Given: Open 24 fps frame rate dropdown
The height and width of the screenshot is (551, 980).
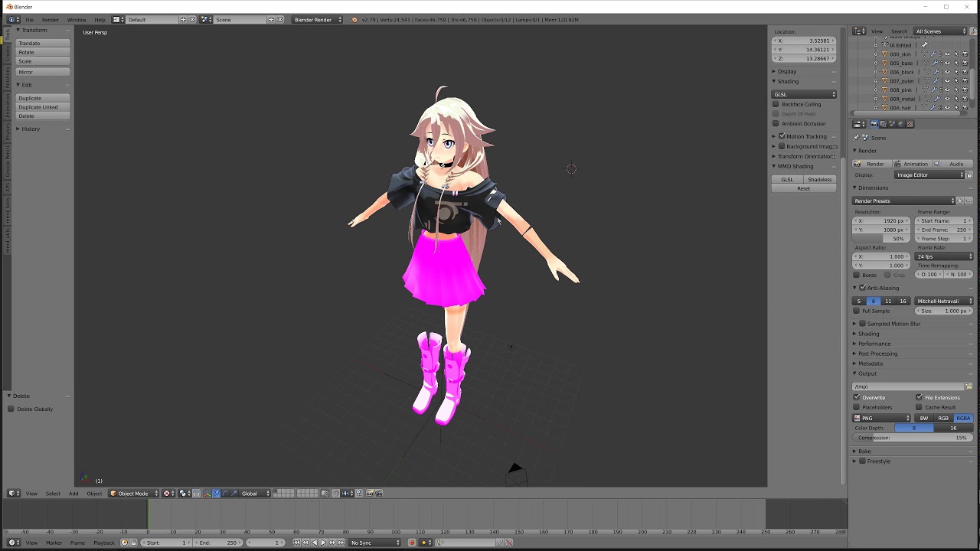Looking at the screenshot, I should pyautogui.click(x=945, y=256).
